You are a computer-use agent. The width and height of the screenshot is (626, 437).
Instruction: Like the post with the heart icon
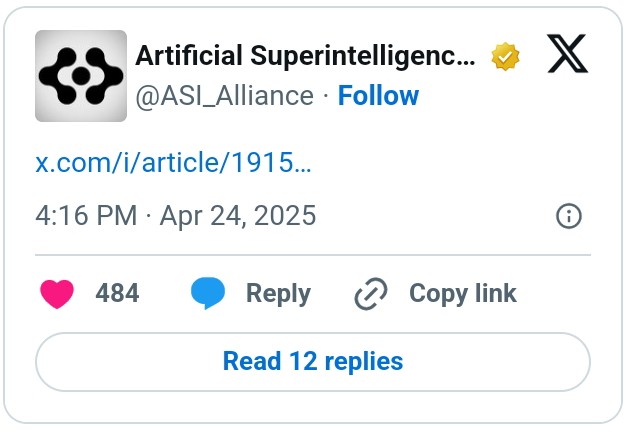pyautogui.click(x=58, y=294)
